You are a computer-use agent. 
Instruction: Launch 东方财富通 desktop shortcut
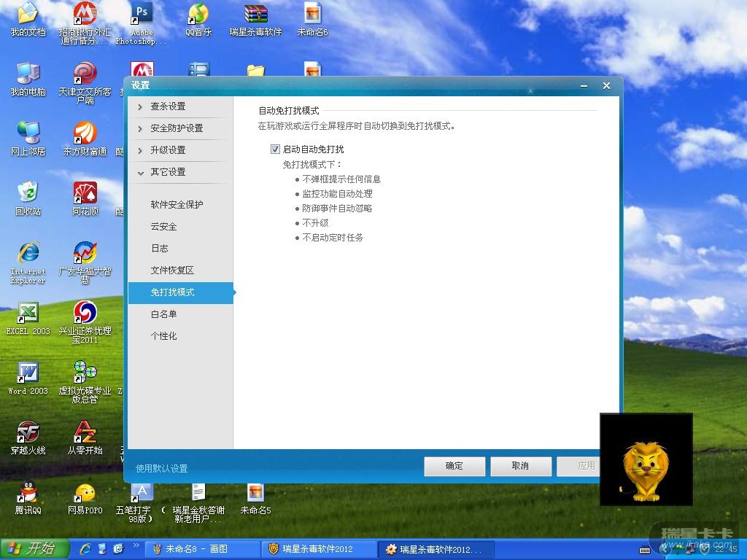85,139
